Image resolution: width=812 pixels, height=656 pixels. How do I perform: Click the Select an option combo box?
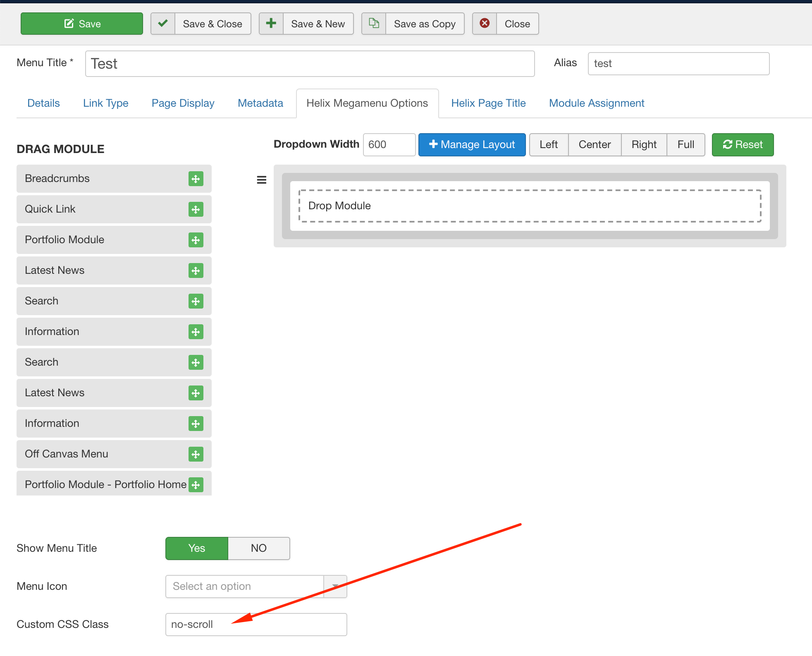tap(244, 586)
